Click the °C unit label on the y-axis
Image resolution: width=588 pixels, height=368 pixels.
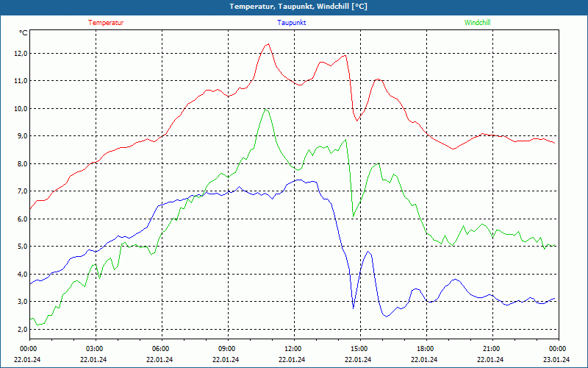click(24, 33)
